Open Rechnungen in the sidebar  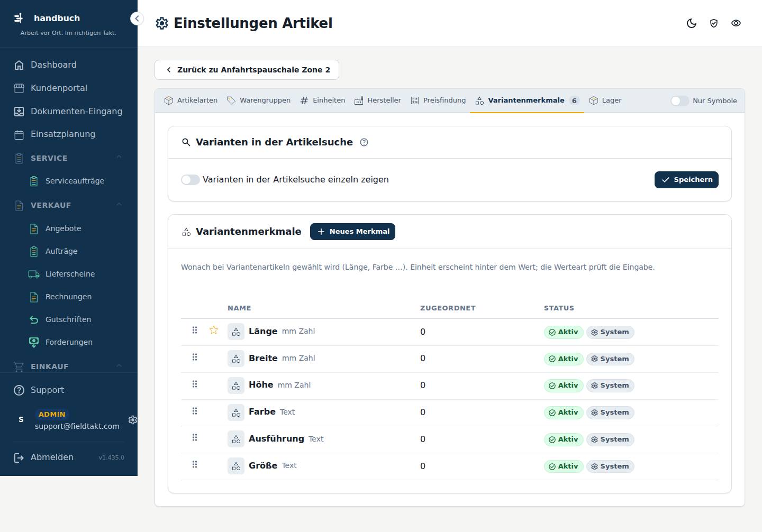68,297
